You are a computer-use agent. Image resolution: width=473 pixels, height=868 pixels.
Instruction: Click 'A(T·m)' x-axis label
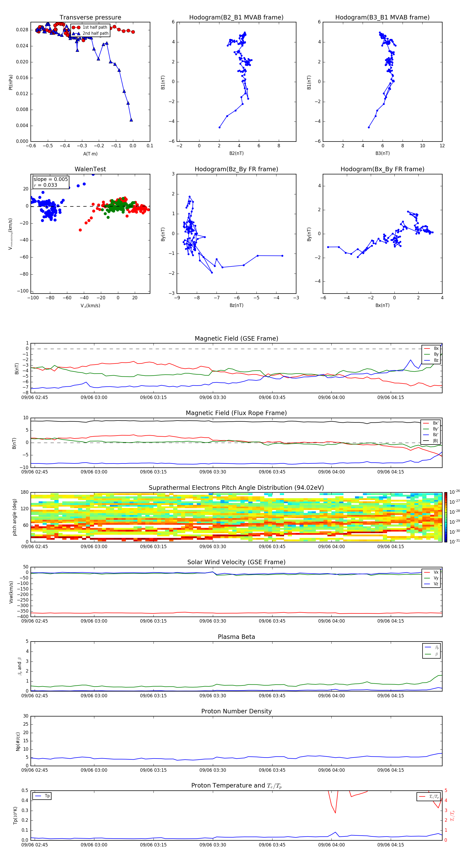[90, 154]
